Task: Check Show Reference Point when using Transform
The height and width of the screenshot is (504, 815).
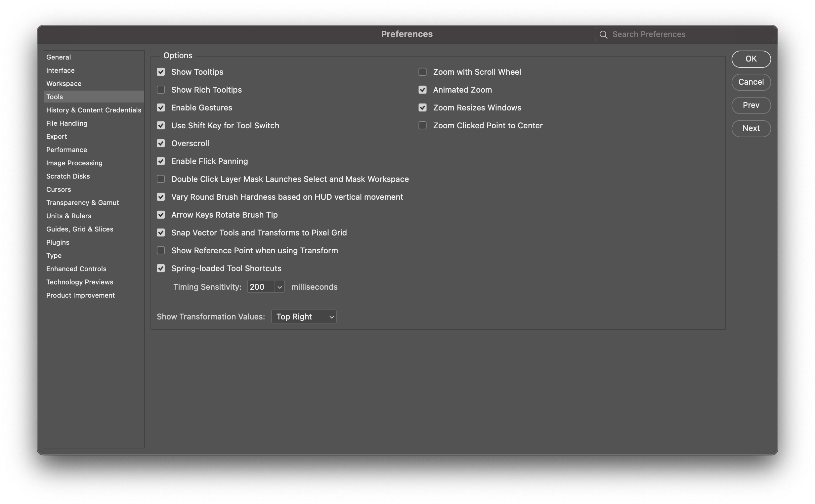Action: (x=161, y=250)
